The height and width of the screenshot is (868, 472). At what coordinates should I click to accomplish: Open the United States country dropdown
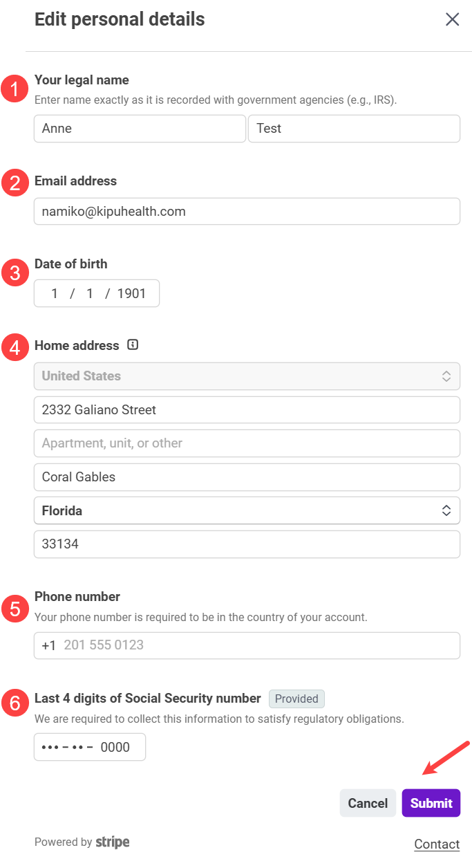click(x=247, y=376)
